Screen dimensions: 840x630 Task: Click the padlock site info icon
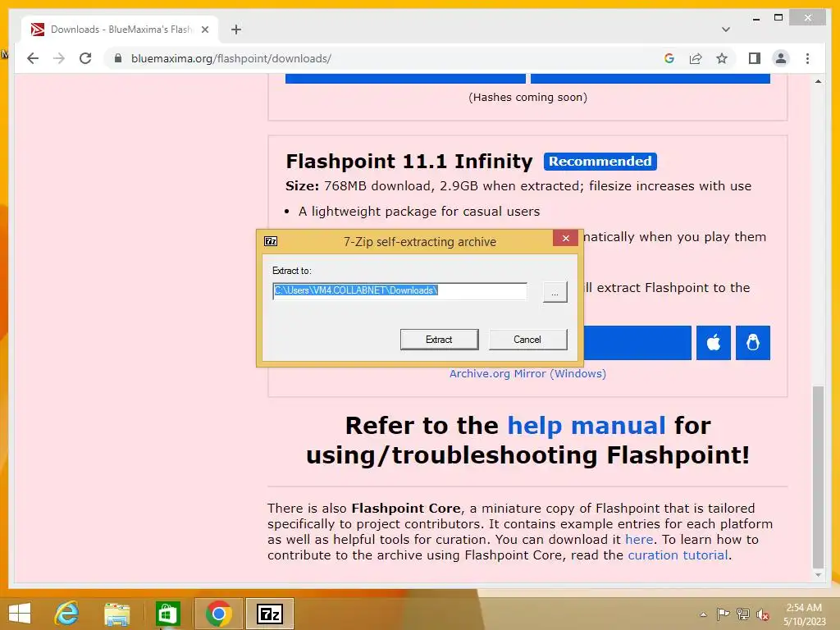(x=118, y=58)
